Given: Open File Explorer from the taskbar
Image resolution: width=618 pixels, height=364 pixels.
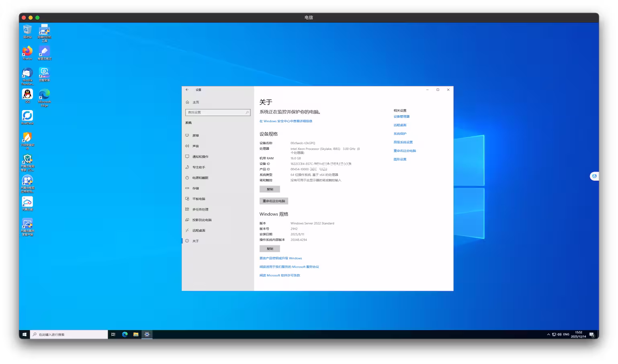Looking at the screenshot, I should pos(136,334).
